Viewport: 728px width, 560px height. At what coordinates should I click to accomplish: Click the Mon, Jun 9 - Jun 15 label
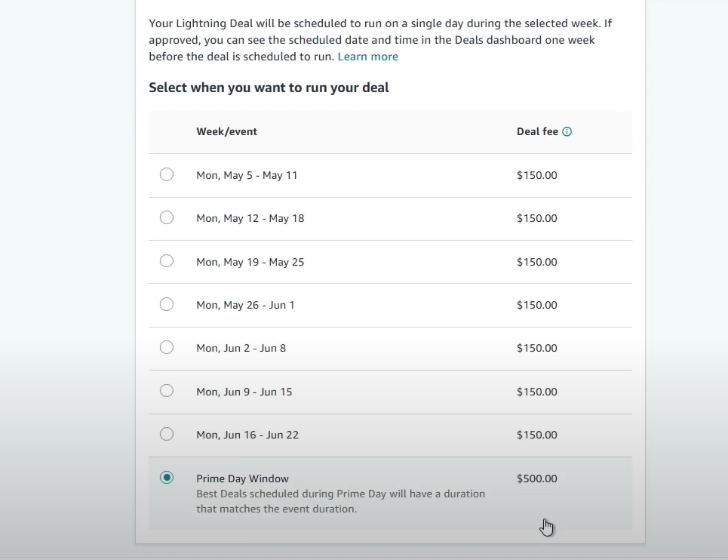coord(244,392)
